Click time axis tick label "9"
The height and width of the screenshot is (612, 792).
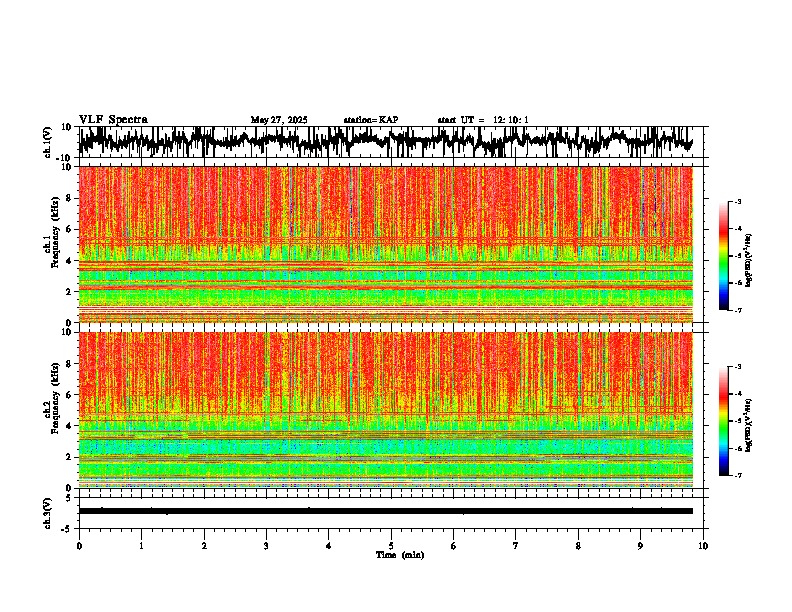[640, 546]
